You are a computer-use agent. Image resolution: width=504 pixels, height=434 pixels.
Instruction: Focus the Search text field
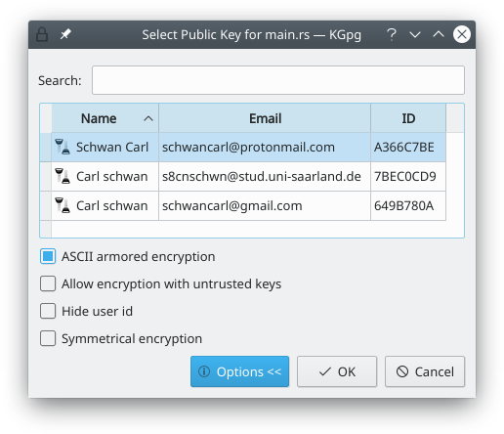pyautogui.click(x=278, y=80)
